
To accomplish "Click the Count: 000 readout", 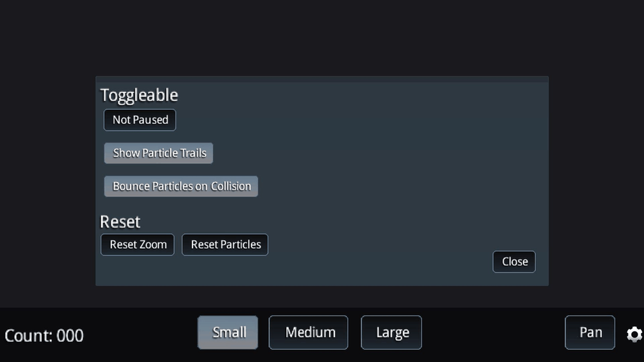I will click(x=44, y=336).
